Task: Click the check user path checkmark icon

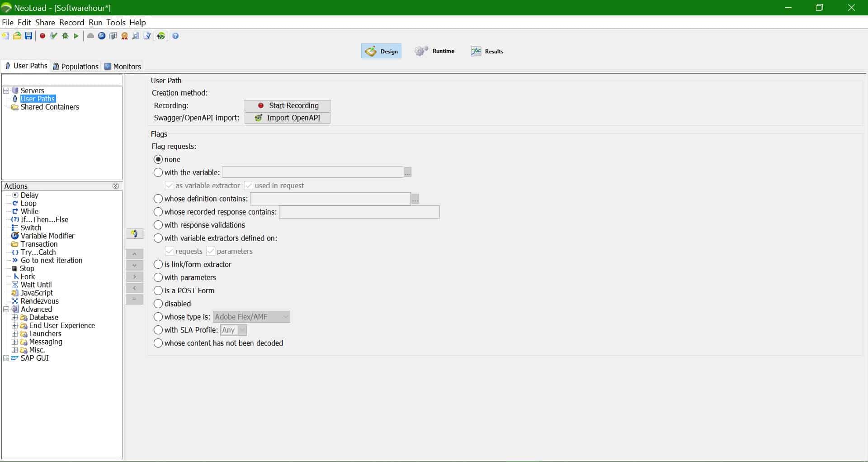Action: pos(54,36)
